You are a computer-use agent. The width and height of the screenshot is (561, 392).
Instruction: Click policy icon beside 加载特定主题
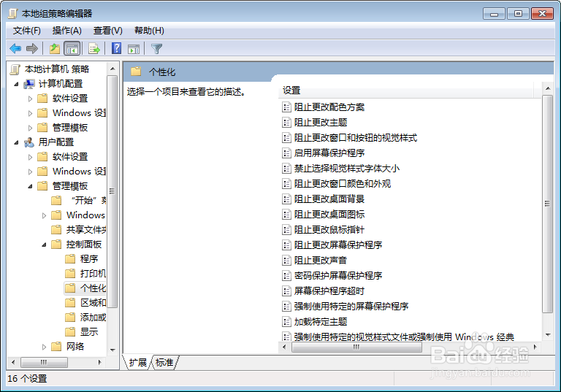click(x=286, y=321)
